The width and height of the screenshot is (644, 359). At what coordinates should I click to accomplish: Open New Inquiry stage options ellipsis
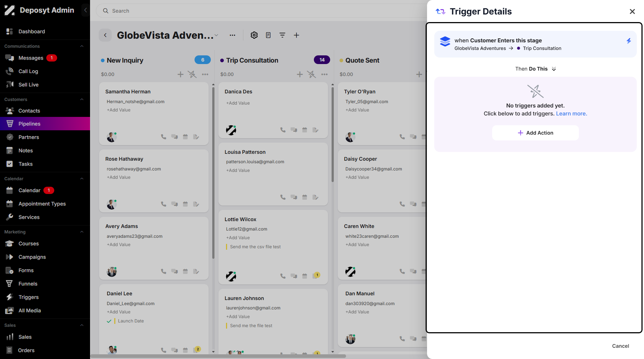pos(205,74)
